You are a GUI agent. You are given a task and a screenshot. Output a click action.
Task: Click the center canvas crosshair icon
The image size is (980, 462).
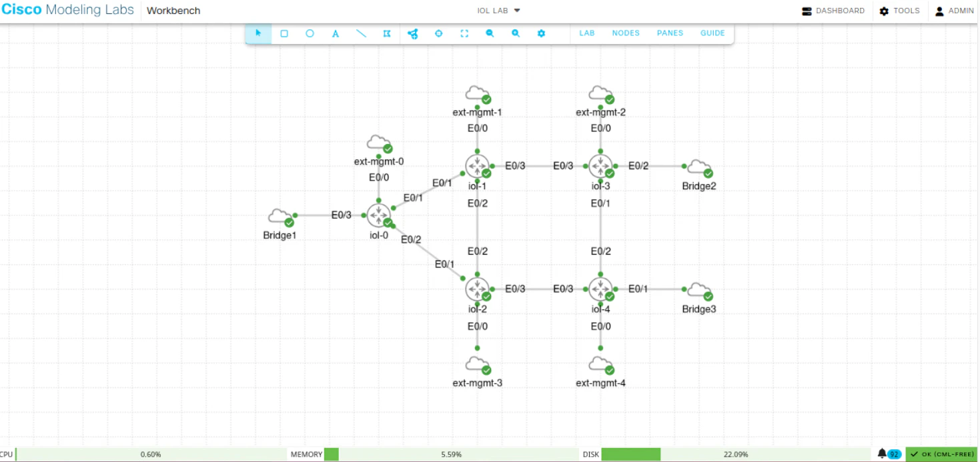(x=439, y=33)
